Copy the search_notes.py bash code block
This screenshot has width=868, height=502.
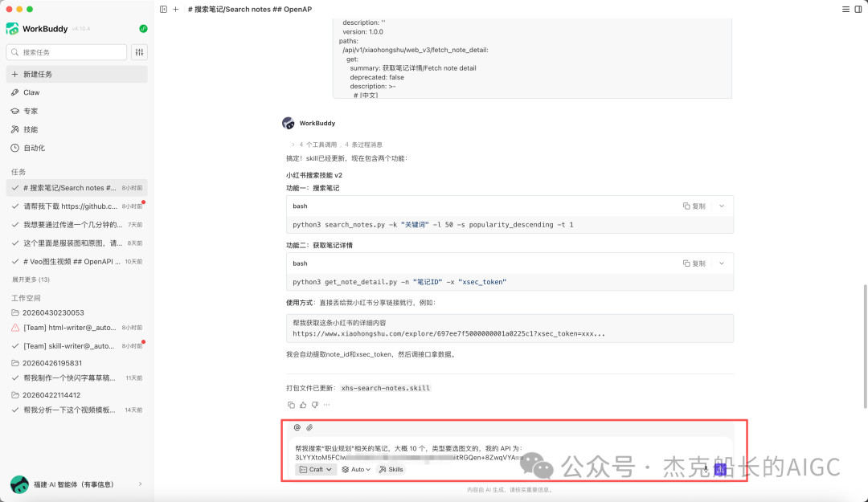coord(694,206)
